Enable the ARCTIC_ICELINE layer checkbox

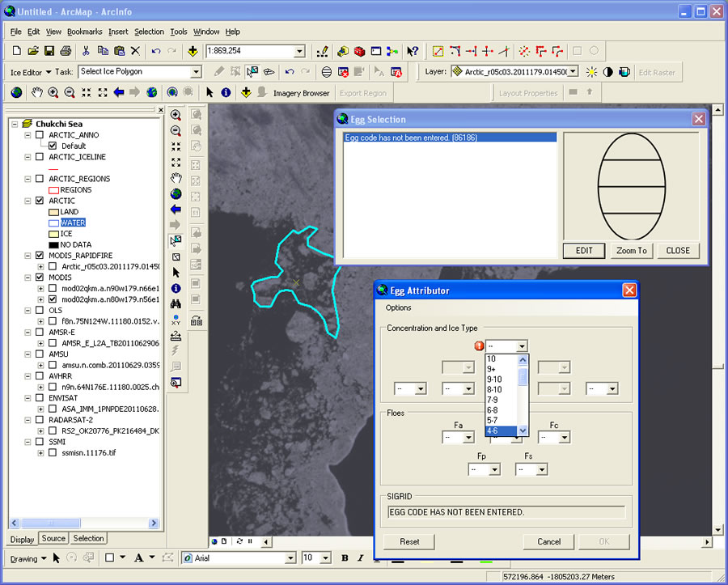39,157
